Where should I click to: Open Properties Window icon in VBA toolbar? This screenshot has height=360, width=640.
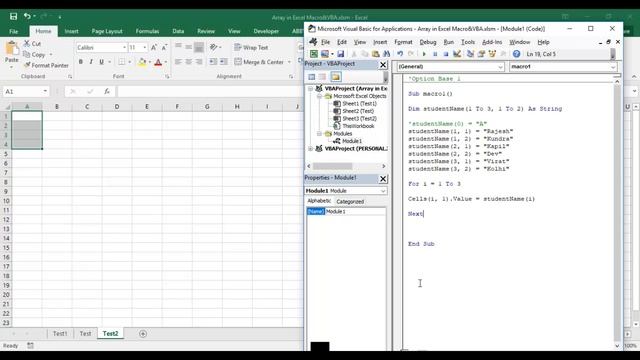pyautogui.click(x=481, y=54)
